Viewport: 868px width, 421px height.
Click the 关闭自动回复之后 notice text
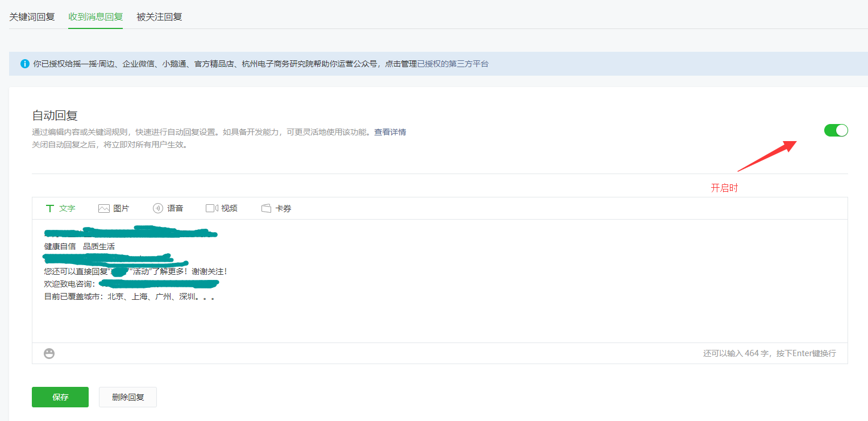coord(110,145)
